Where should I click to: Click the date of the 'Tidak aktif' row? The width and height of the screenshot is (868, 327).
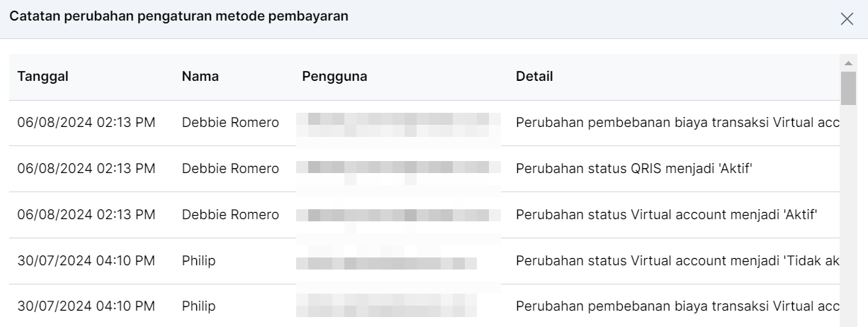(86, 261)
